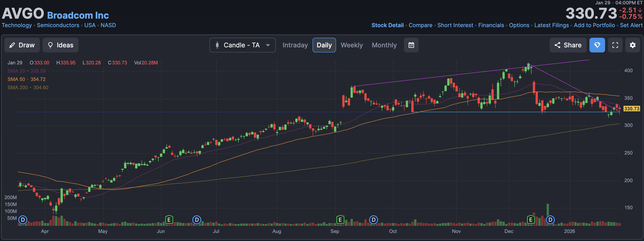Open the NASD exchange link
Screen dimensions: 644x241
click(x=108, y=25)
